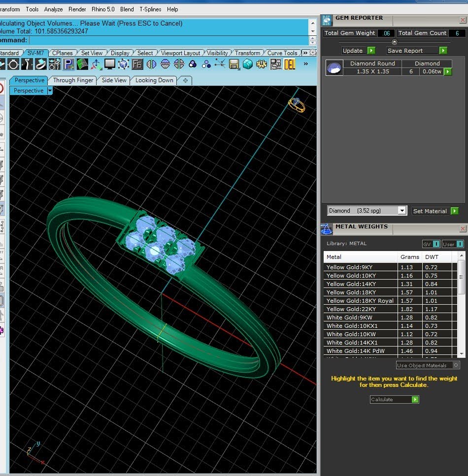Click the yellow gear icon
The height and width of the screenshot is (476, 468).
point(262,64)
